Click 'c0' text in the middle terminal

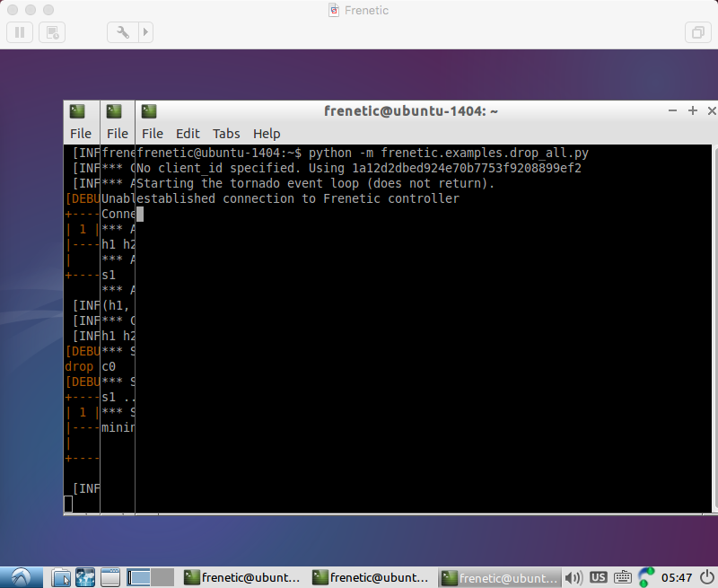click(x=109, y=367)
